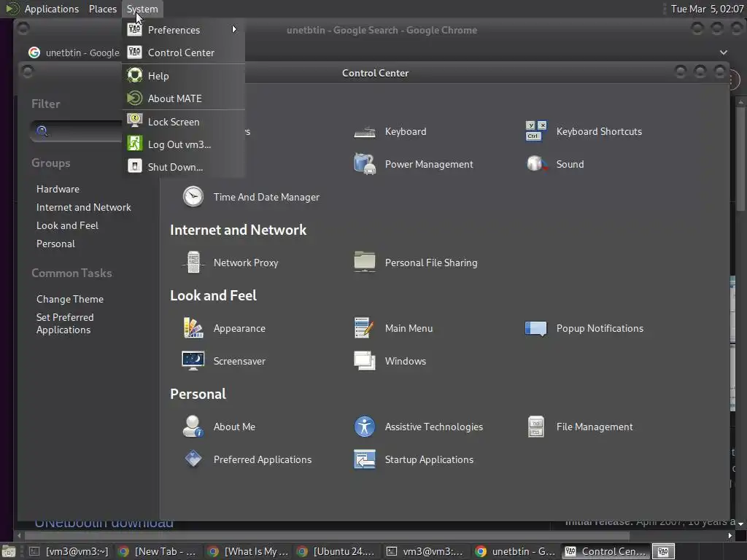747x560 pixels.
Task: Open Preferred Applications icon
Action: coord(193,459)
